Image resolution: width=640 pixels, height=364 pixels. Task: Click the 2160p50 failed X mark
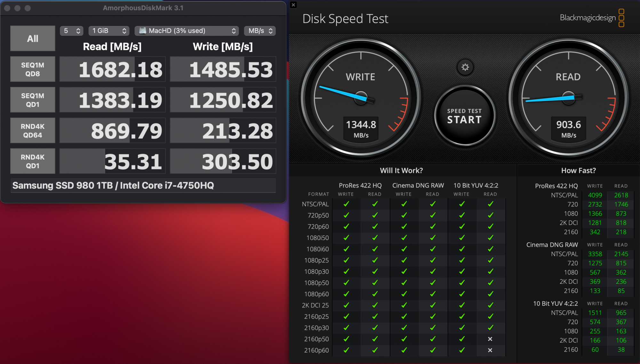(x=490, y=339)
